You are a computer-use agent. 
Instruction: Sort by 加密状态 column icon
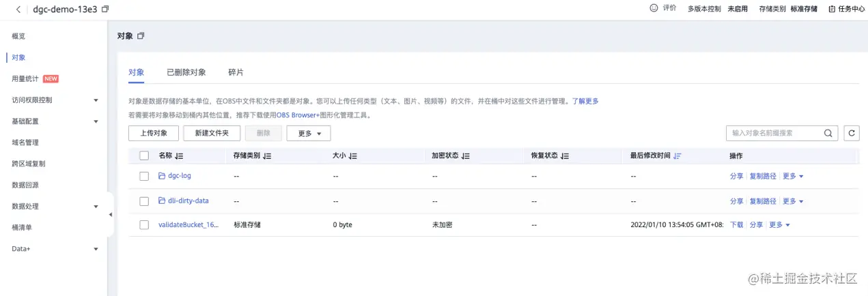pos(466,156)
